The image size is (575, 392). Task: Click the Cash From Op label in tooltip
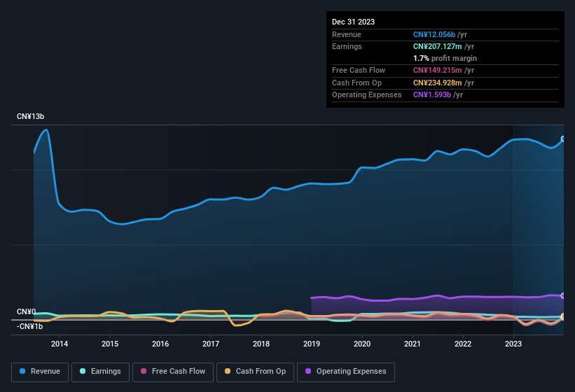(356, 83)
